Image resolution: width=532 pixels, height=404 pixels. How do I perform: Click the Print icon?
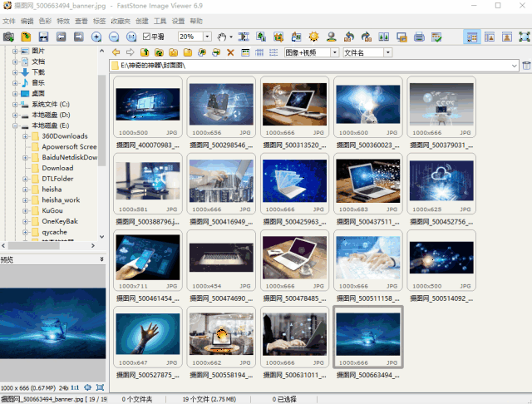(x=419, y=37)
